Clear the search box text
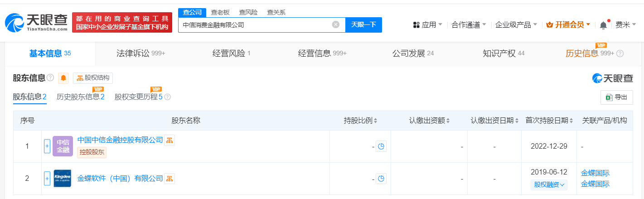The height and width of the screenshot is (199, 644). [x=335, y=25]
